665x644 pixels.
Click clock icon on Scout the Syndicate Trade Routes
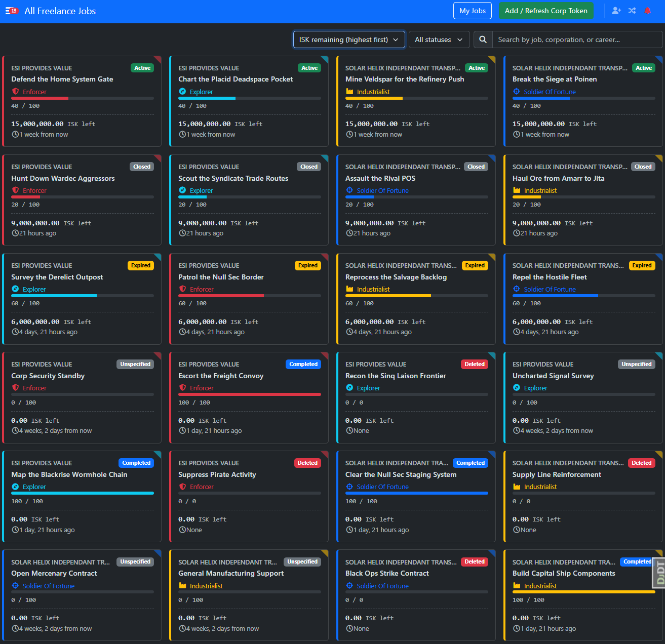point(182,233)
